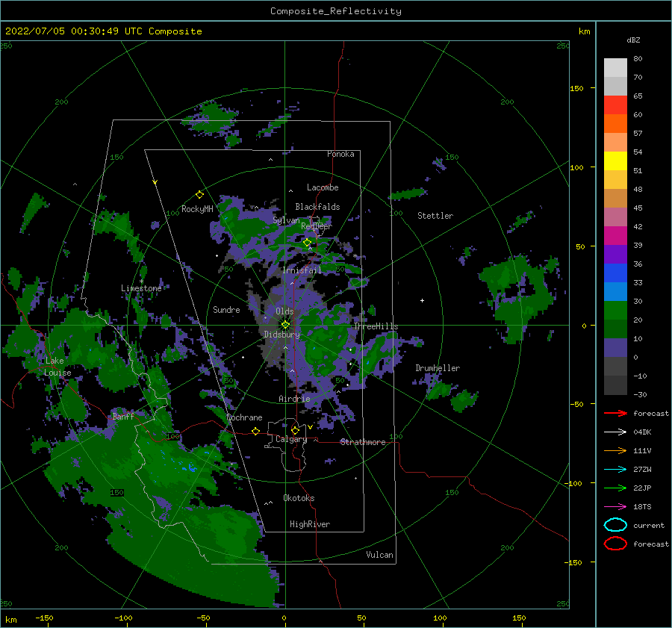Screen dimensions: 672x628
Task: Click the Stettler town label
Action: point(435,216)
